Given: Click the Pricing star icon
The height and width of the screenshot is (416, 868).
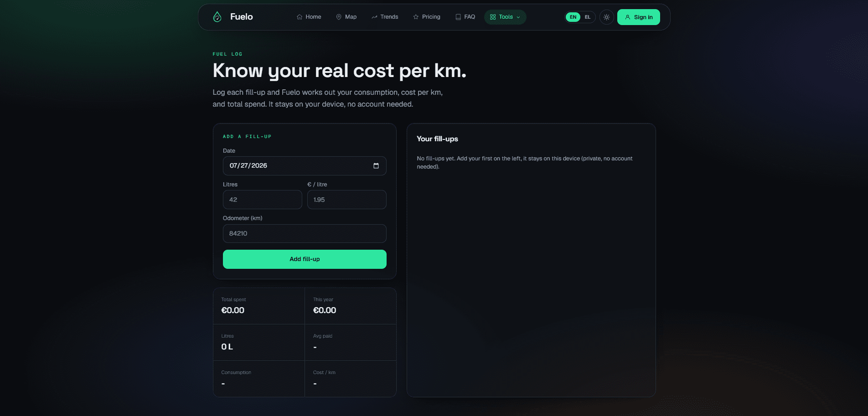Looking at the screenshot, I should click(x=416, y=17).
